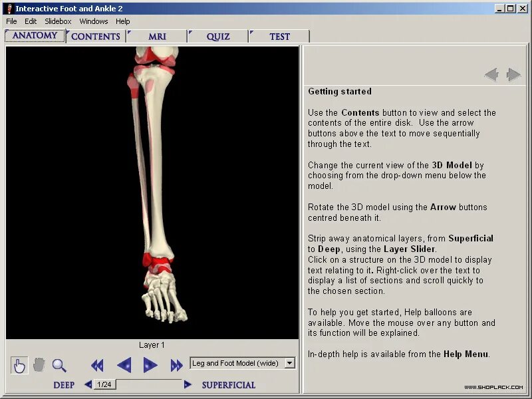Select the magnifying glass zoom tool
The width and height of the screenshot is (532, 399).
[60, 364]
